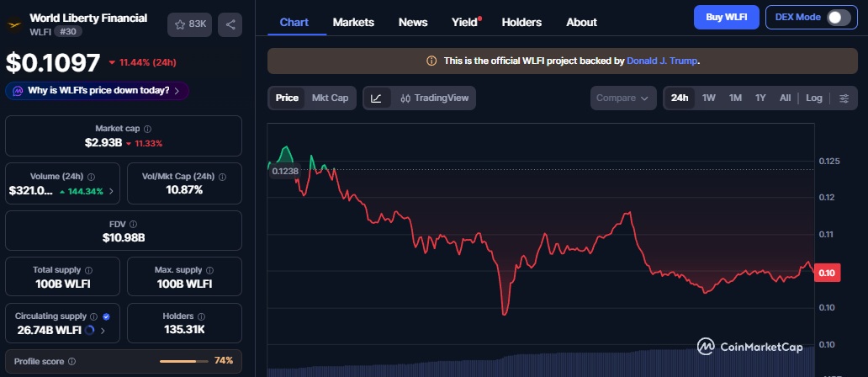Select the line chart icon
The height and width of the screenshot is (377, 868).
click(376, 98)
